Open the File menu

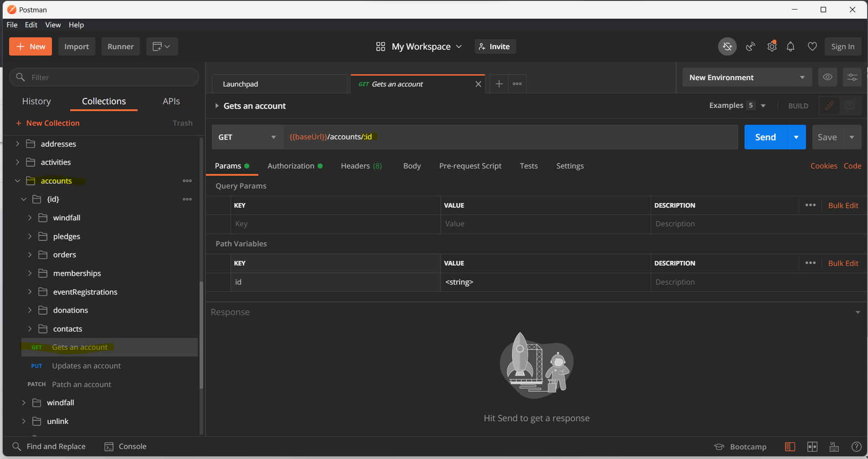[12, 25]
